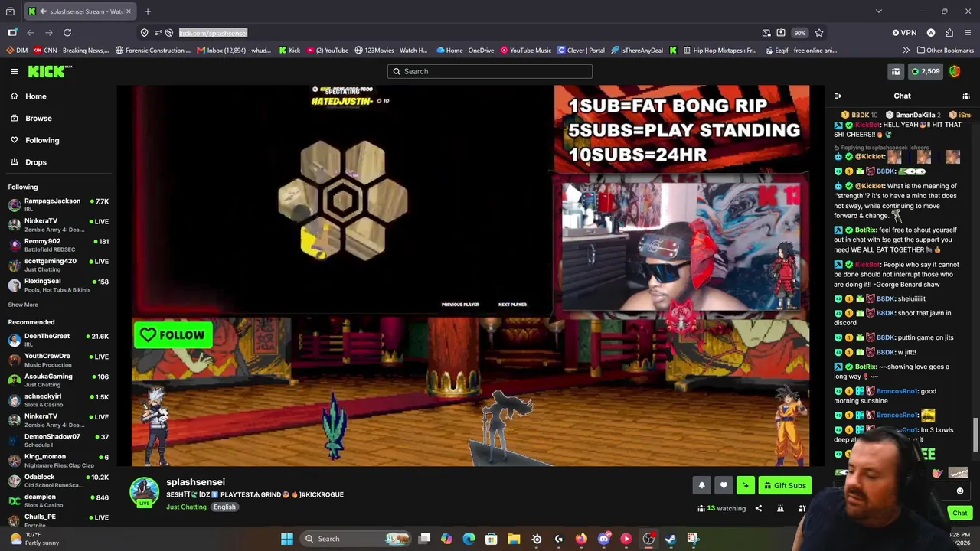Open the Windows Start menu
The width and height of the screenshot is (980, 551).
(286, 539)
